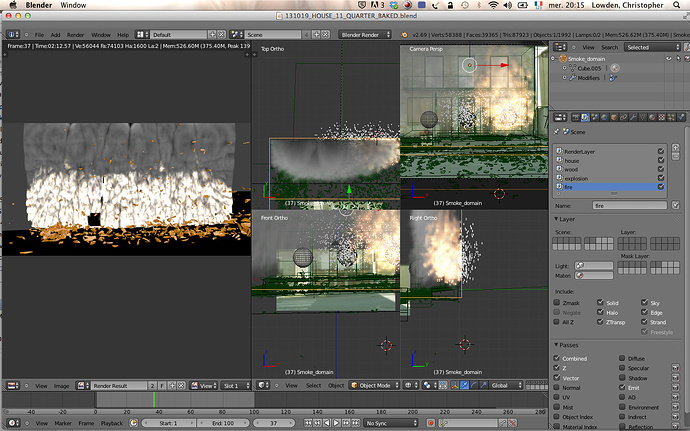Viewport: 690px width, 431px height.
Task: Toggle auto keyframe record button
Action: (x=431, y=423)
